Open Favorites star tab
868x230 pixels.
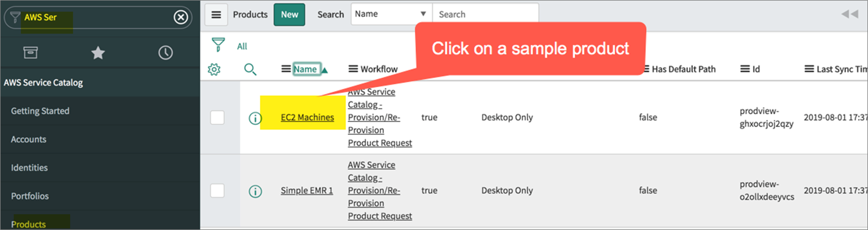[x=98, y=53]
